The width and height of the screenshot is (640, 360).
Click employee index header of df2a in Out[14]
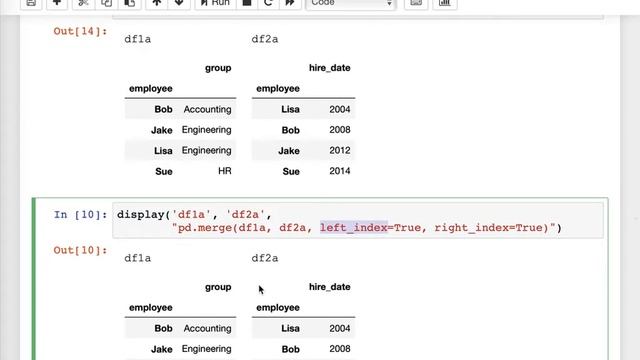(278, 89)
